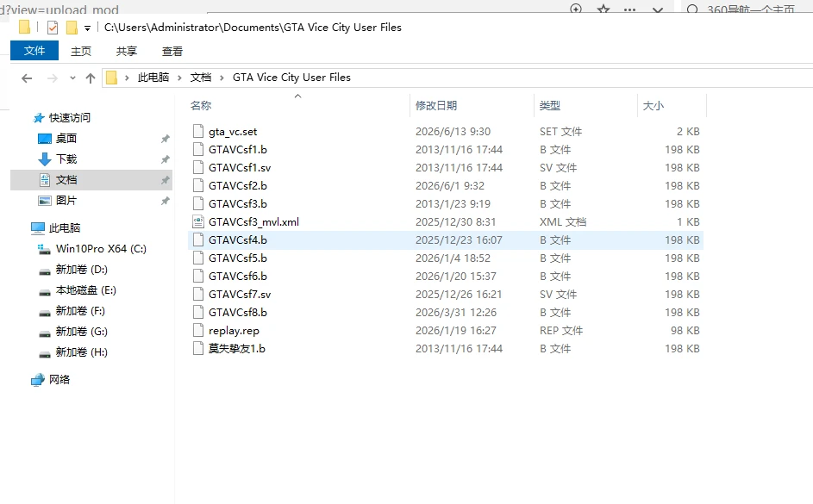Open the recent locations dropdown arrow
The width and height of the screenshot is (813, 504).
72,78
